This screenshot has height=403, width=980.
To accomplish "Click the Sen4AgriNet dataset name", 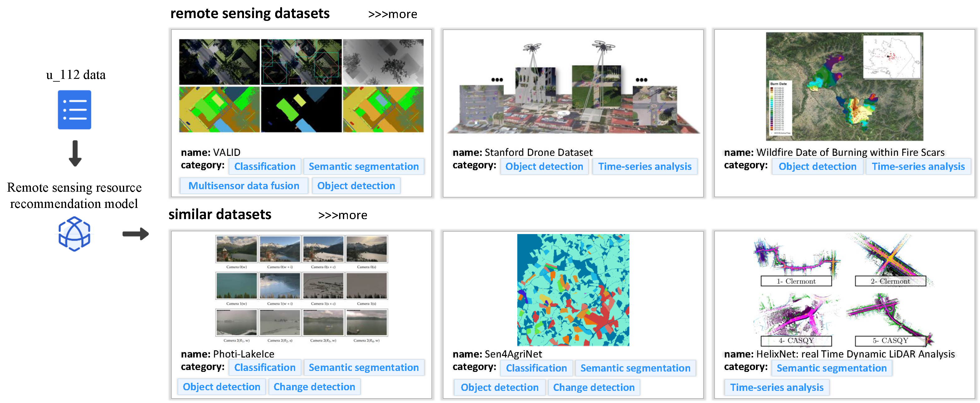I will pos(513,354).
